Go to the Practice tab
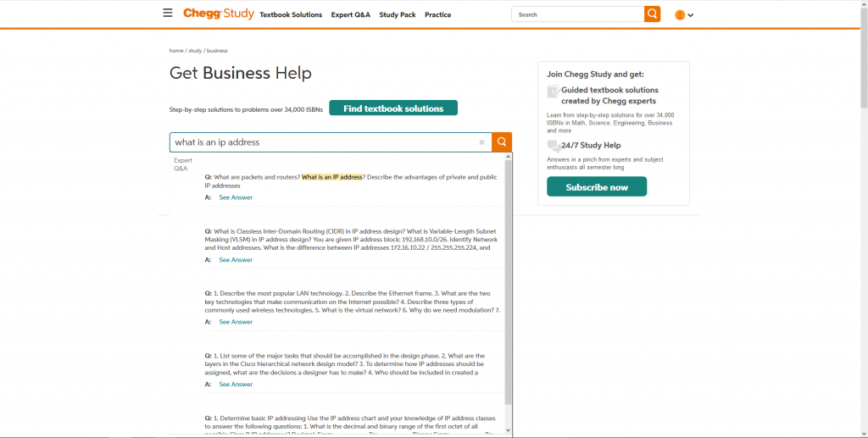Viewport: 868px width, 438px height. [x=437, y=14]
